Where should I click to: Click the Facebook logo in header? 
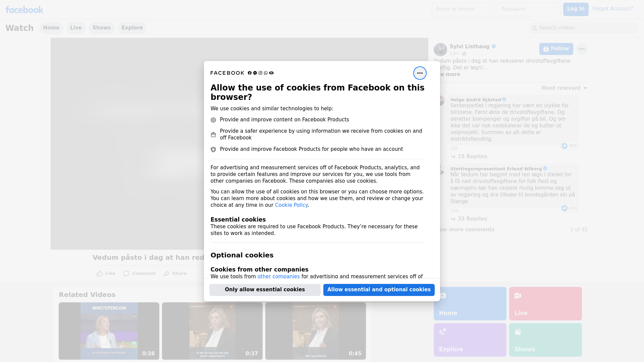(x=24, y=9)
